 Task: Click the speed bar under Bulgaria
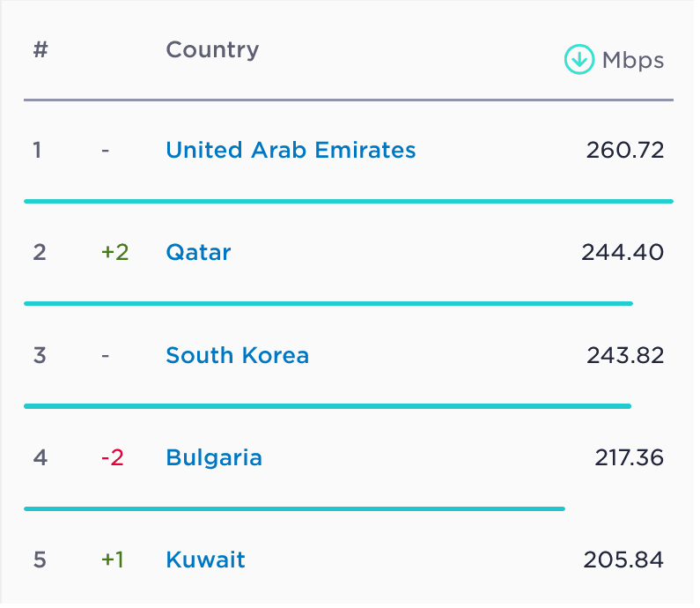point(294,508)
